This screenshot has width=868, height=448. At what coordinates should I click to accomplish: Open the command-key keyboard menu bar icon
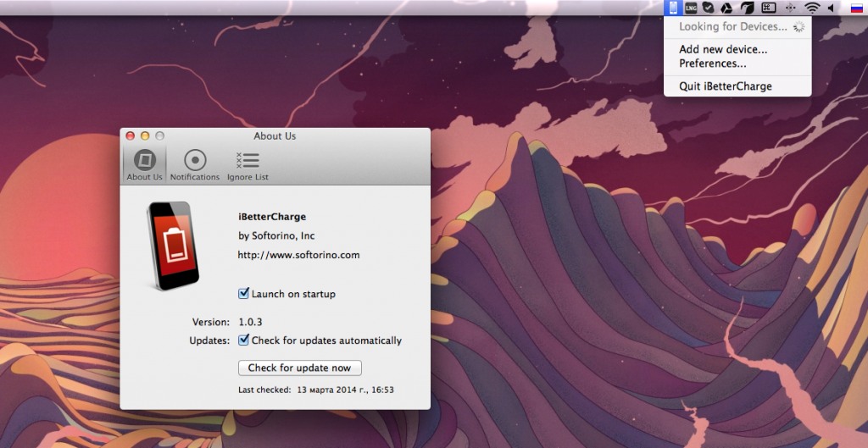(768, 8)
